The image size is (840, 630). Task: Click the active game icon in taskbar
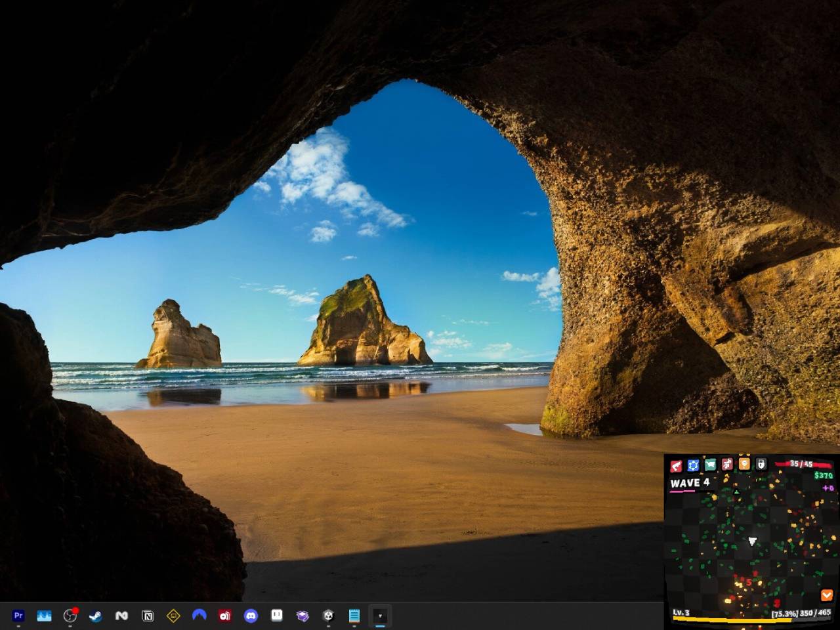[380, 616]
